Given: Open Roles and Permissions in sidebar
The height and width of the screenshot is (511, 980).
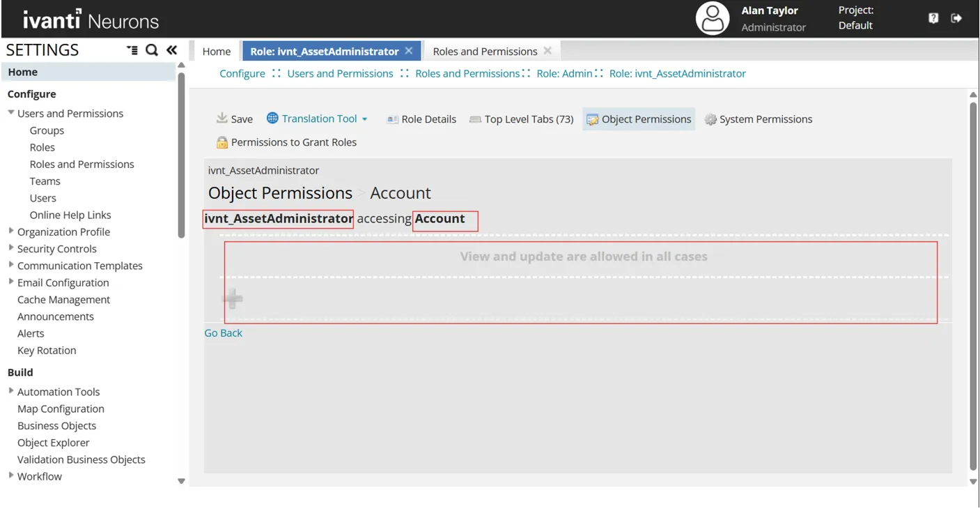Looking at the screenshot, I should click(x=82, y=165).
